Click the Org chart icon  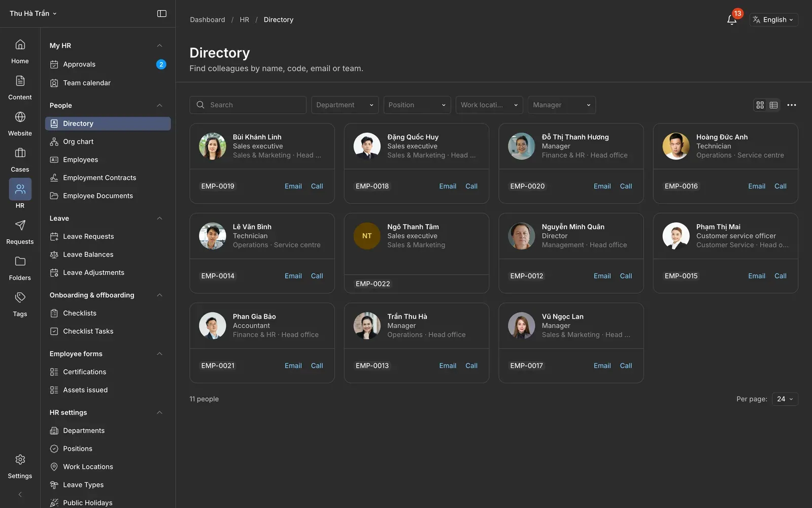pyautogui.click(x=54, y=142)
